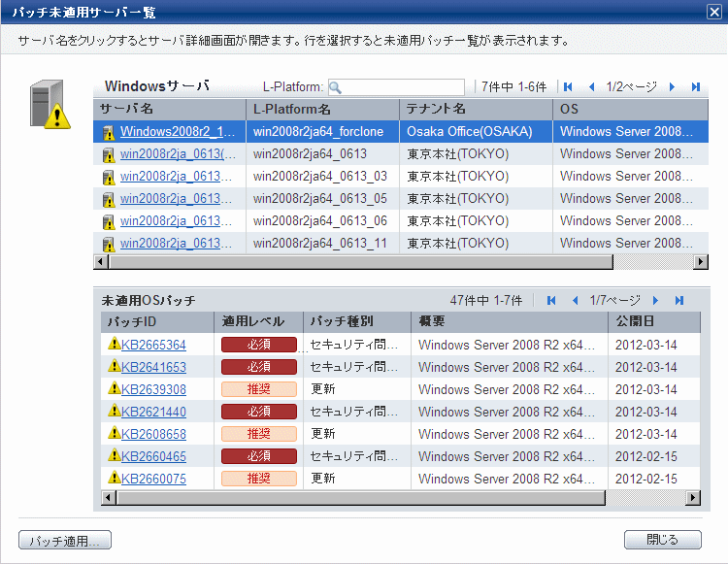Viewport: 728px width, 564px height.
Task: Click server icon in win2008r2ja64_0613_11 row
Action: point(109,245)
